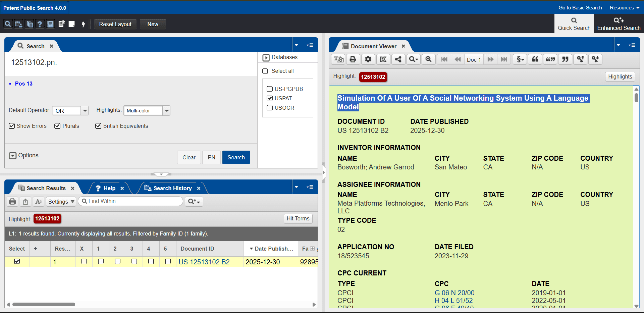Go to next document arrow
This screenshot has height=313, width=644.
[490, 59]
